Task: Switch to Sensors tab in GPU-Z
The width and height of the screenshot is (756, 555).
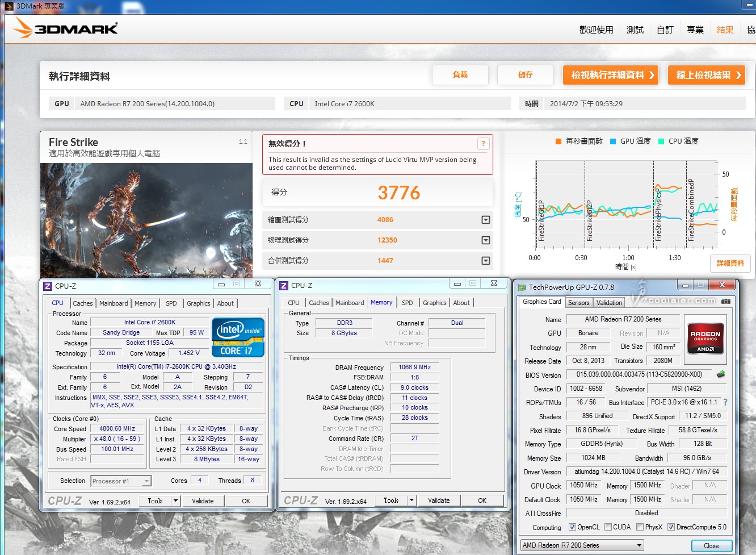Action: pyautogui.click(x=579, y=303)
